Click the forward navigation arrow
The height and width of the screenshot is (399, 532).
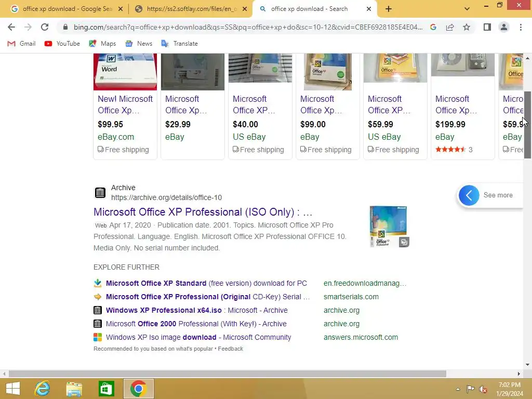click(28, 27)
